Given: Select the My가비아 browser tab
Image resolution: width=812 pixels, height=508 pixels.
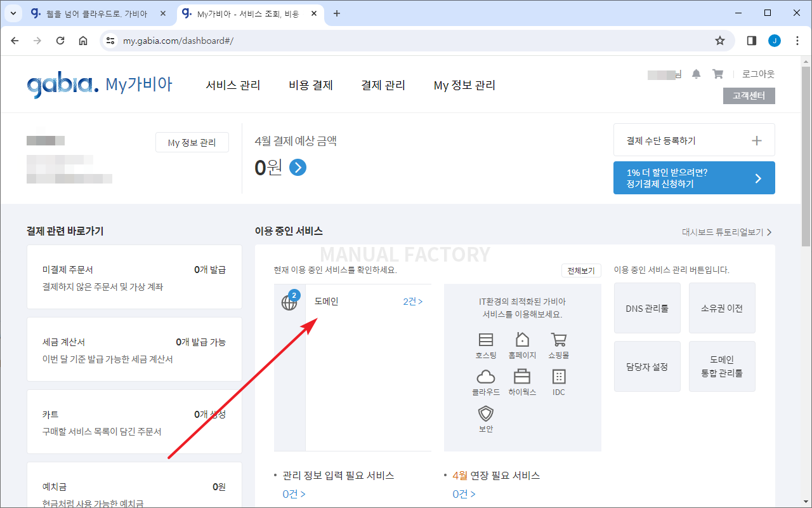Looking at the screenshot, I should coord(251,13).
